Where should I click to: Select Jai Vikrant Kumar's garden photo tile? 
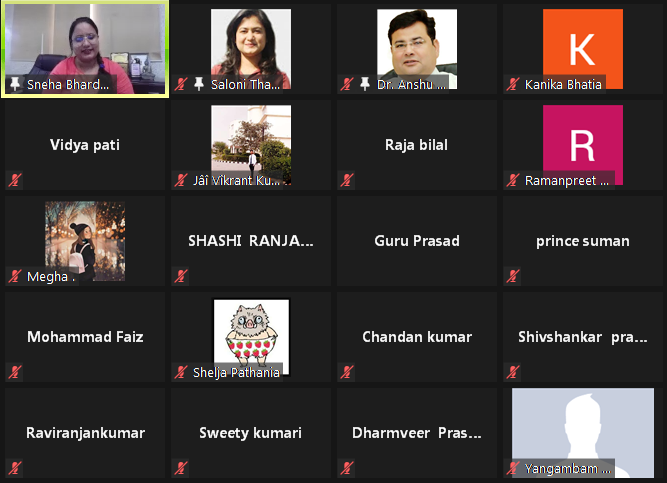tap(251, 145)
